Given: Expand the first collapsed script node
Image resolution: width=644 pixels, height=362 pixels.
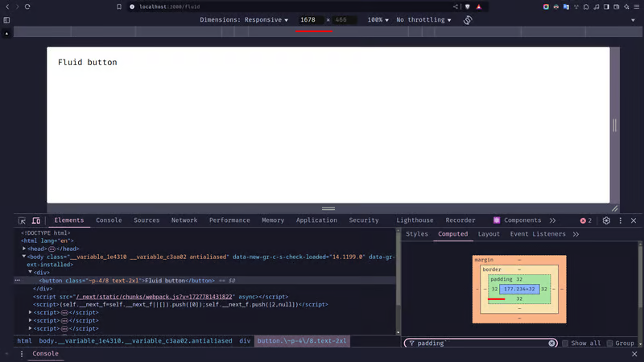Looking at the screenshot, I should [x=31, y=312].
